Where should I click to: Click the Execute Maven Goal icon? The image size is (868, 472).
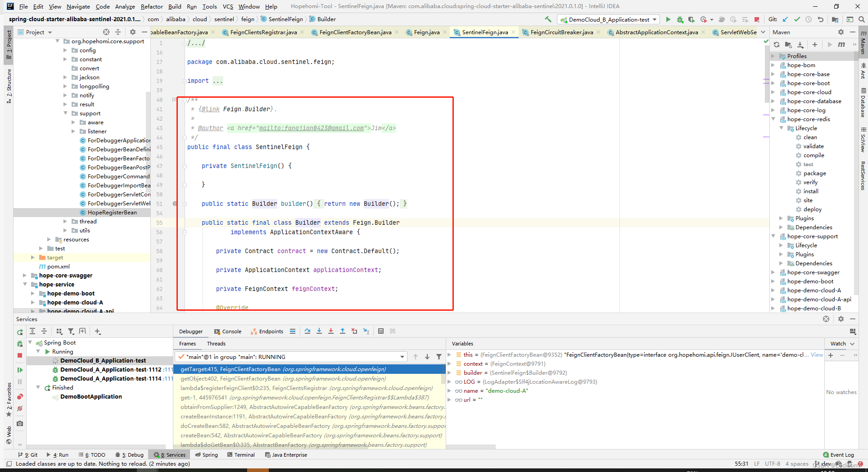click(841, 45)
